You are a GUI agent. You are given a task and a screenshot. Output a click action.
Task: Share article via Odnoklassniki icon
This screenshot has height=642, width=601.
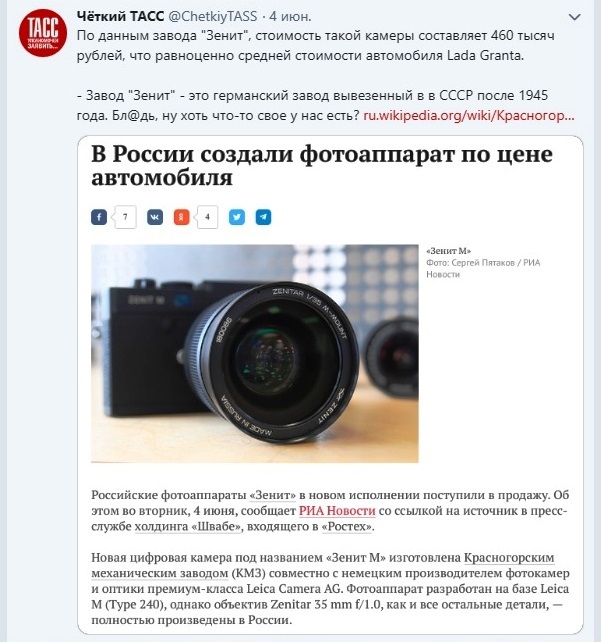click(x=181, y=217)
